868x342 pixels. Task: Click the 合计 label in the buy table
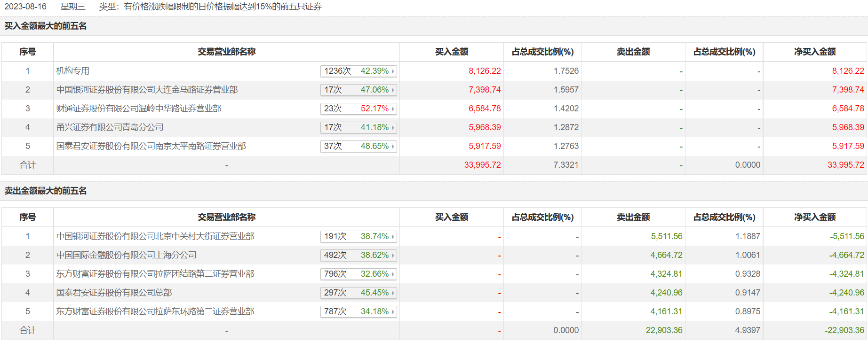click(28, 165)
